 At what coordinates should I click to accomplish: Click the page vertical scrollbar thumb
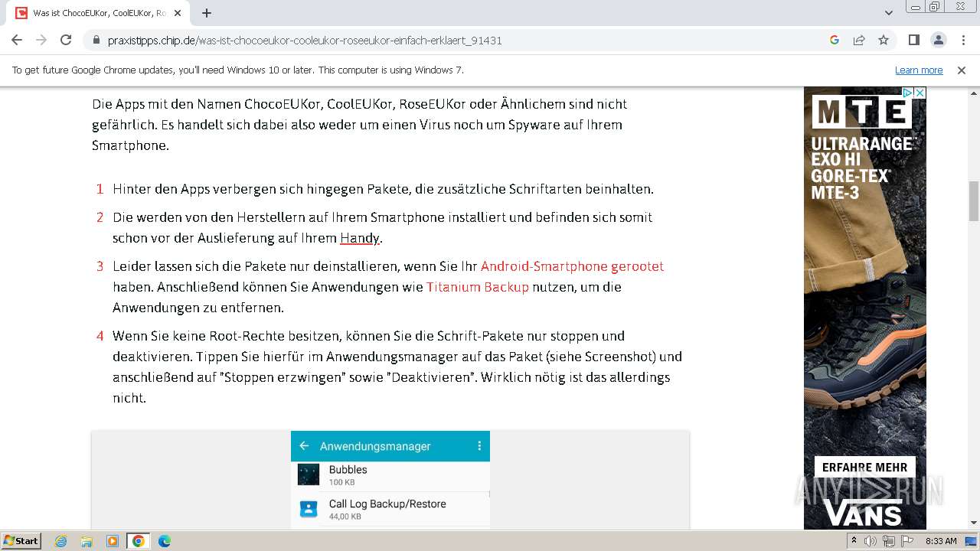coord(973,201)
